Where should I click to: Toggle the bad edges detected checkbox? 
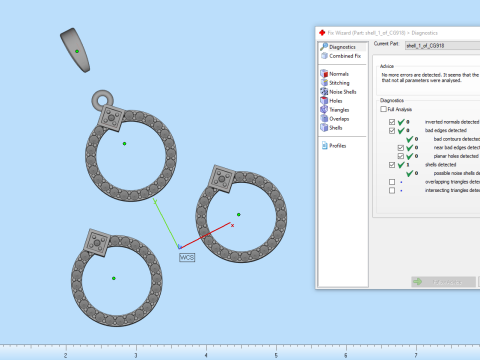(x=392, y=131)
